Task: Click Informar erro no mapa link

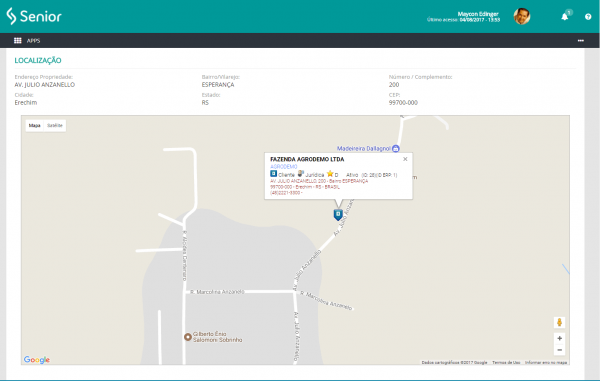Action: tap(546, 362)
